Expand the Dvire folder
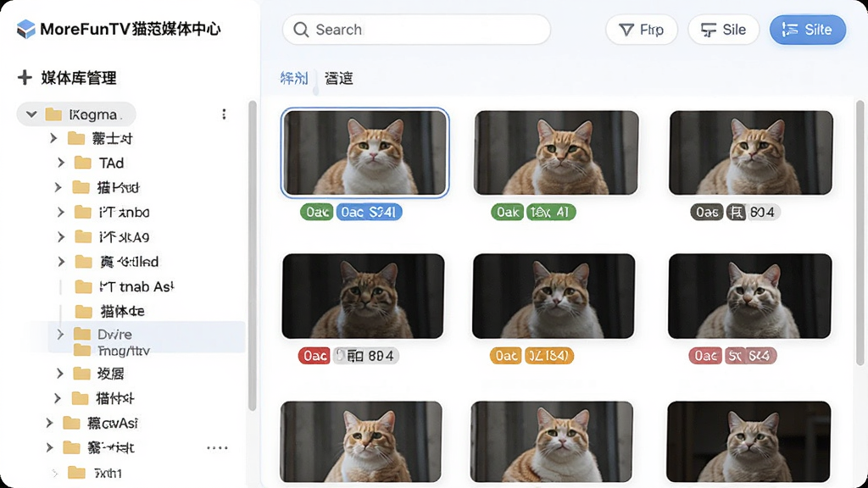This screenshot has height=488, width=868. (60, 334)
